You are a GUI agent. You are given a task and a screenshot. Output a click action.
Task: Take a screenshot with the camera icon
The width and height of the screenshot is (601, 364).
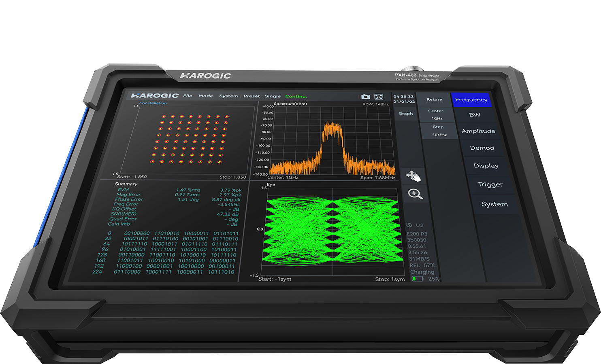[x=365, y=97]
